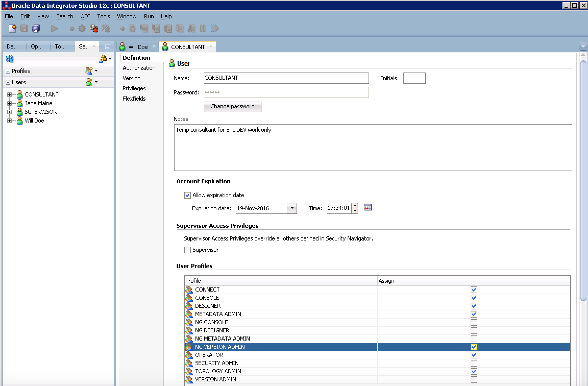588x386 pixels.
Task: Disable the NG VERSION ADMIN profile assignment
Action: click(x=473, y=346)
